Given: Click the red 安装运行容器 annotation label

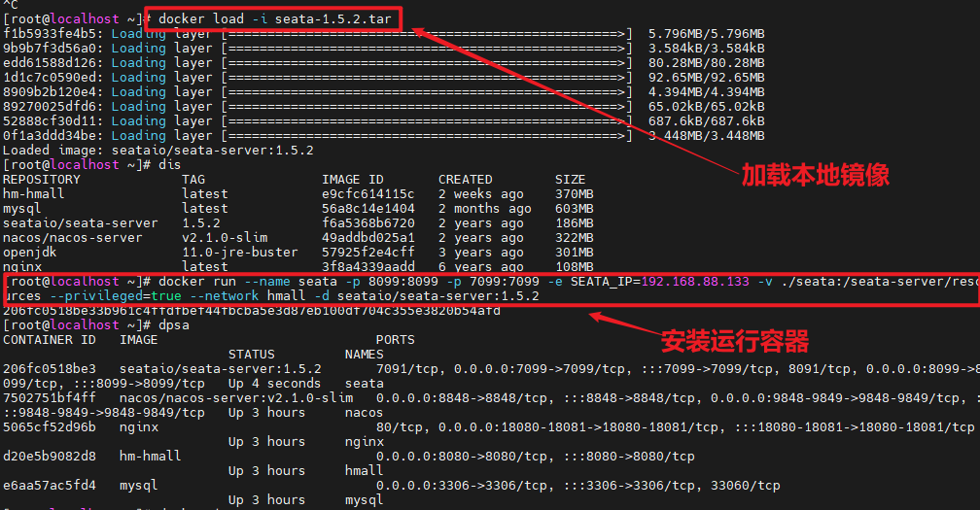Looking at the screenshot, I should (x=734, y=341).
